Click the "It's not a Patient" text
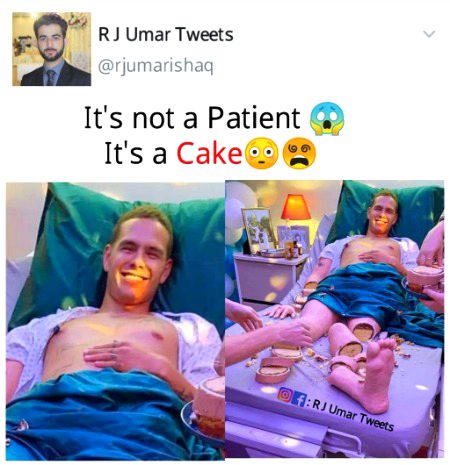The height and width of the screenshot is (465, 450). 192,117
